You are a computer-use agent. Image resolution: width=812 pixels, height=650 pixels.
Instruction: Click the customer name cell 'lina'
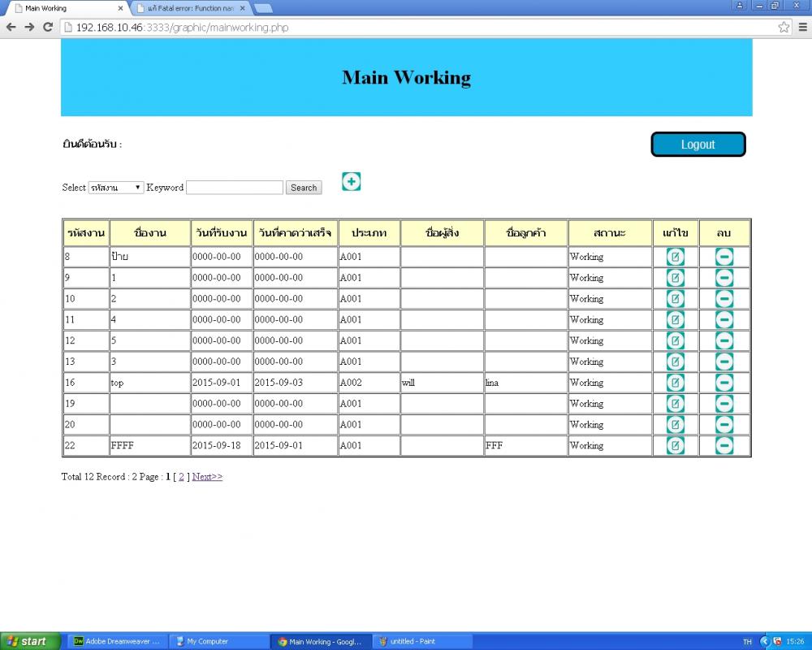pos(525,383)
